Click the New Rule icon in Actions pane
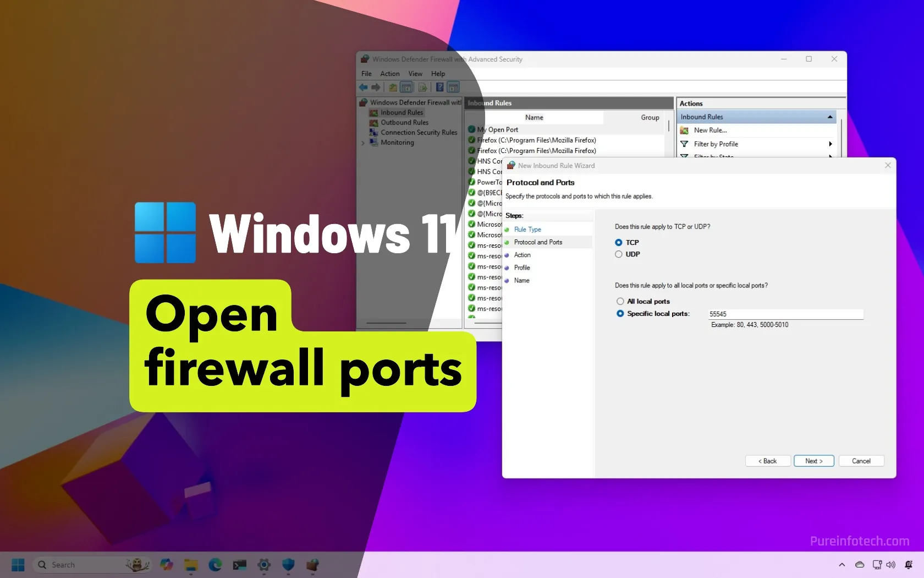The height and width of the screenshot is (578, 924). click(684, 130)
